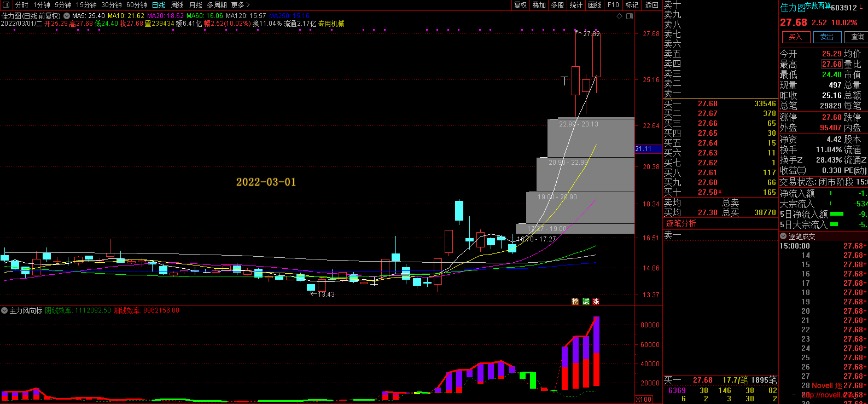868x404 pixels.
Task: Switch to 60分钟 period
Action: [137, 5]
